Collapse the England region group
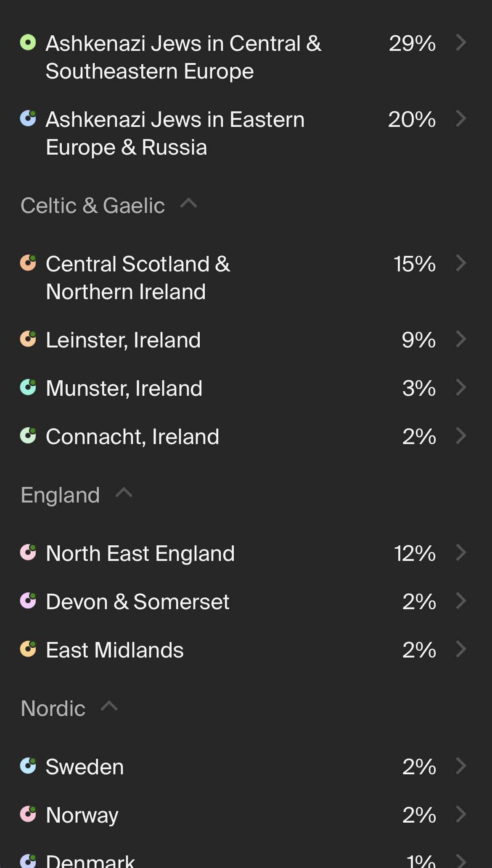492x868 pixels. [x=124, y=493]
